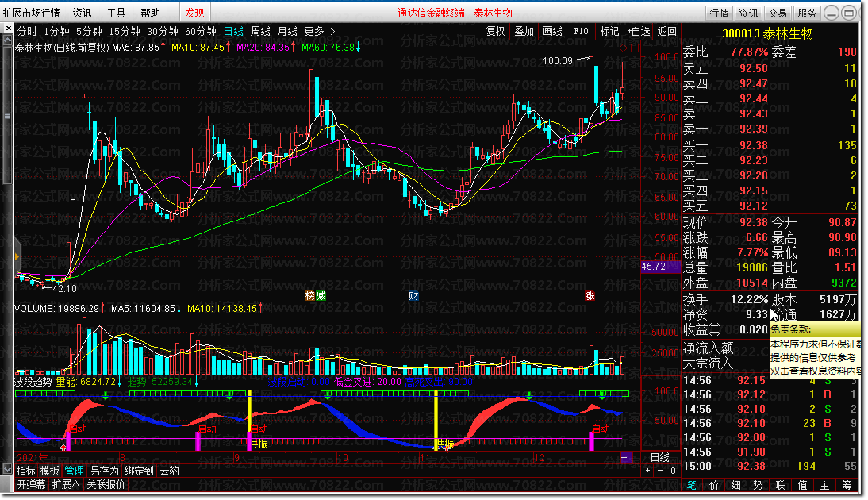Zoom in chart with plus button
Screen dimensions: 868x500
coord(647,471)
